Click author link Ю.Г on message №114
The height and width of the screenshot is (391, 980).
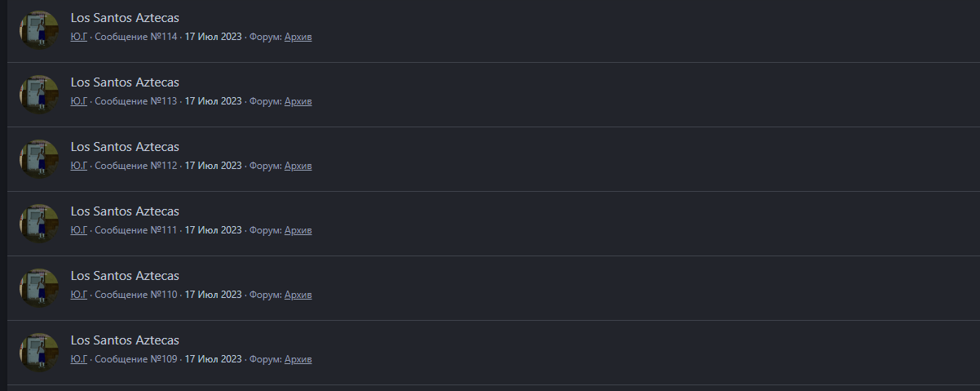pos(78,37)
